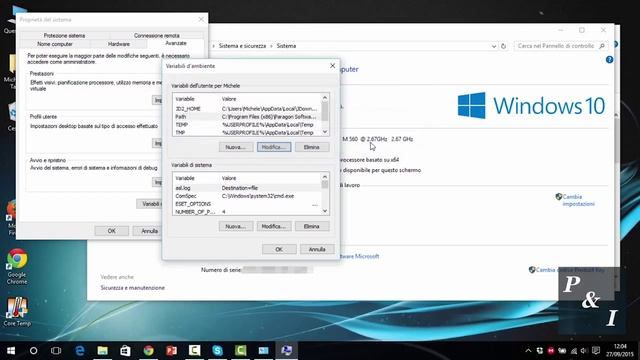Screen dimensions: 640x360
Task: Click 'Nuova...' under system variables
Action: point(236,226)
